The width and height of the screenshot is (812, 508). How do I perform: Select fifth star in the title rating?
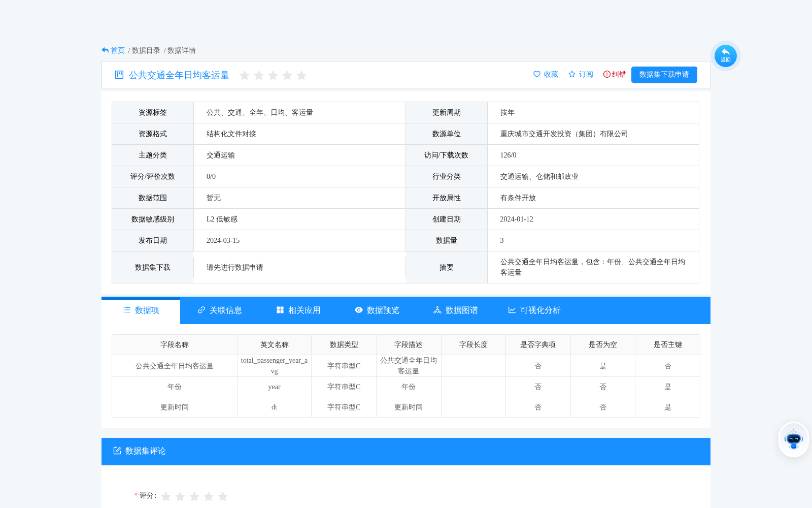click(301, 75)
